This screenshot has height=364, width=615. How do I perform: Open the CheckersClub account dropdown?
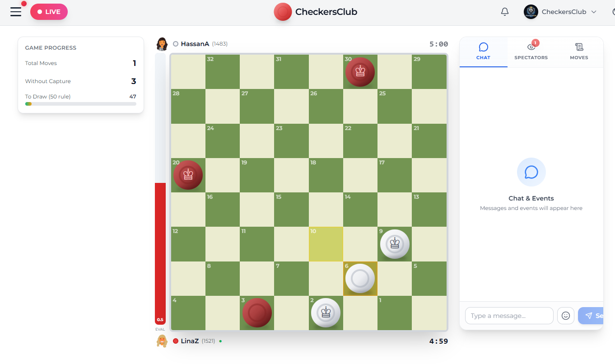tap(560, 12)
